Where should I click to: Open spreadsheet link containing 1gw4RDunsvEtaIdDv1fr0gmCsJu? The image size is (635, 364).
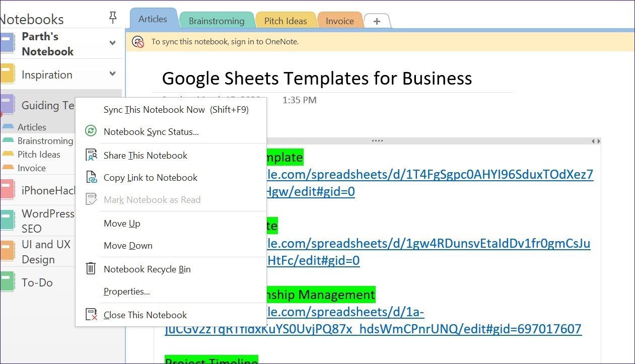click(429, 244)
